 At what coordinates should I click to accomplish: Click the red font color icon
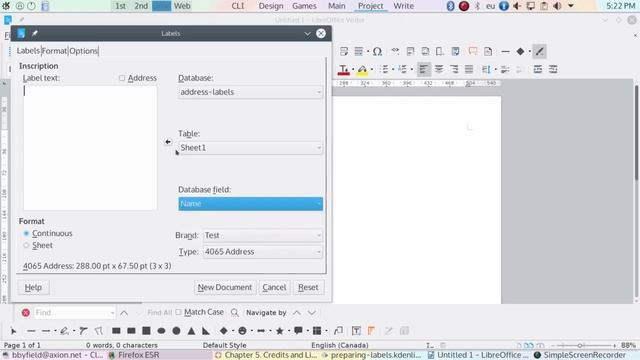pos(344,69)
